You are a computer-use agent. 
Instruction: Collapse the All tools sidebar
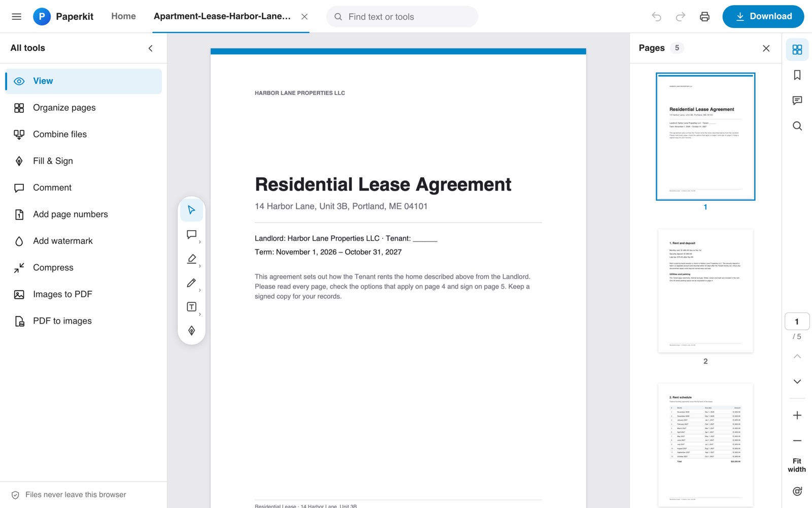pyautogui.click(x=151, y=48)
